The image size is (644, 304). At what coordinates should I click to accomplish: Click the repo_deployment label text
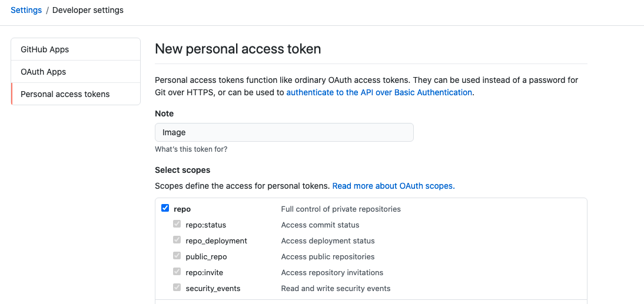click(216, 240)
